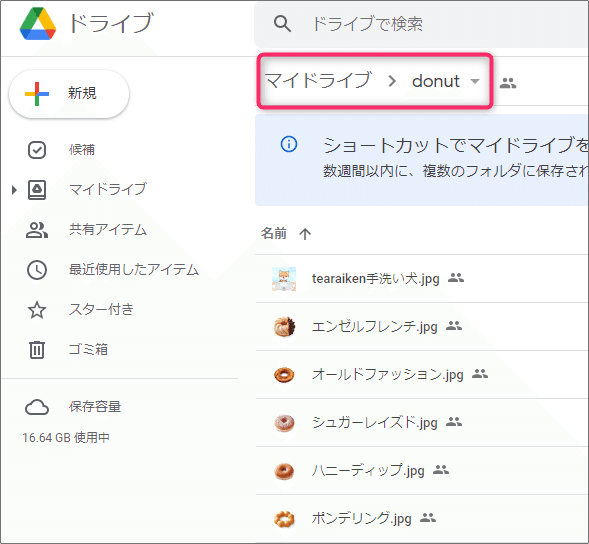Open ゴミ箱 in the sidebar
The width and height of the screenshot is (589, 544).
click(88, 349)
